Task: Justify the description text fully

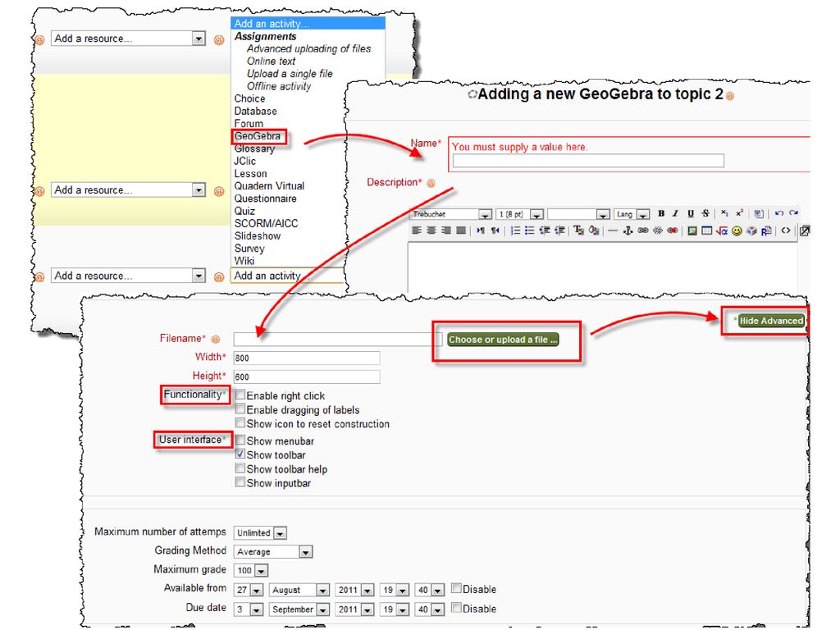Action: [x=461, y=231]
